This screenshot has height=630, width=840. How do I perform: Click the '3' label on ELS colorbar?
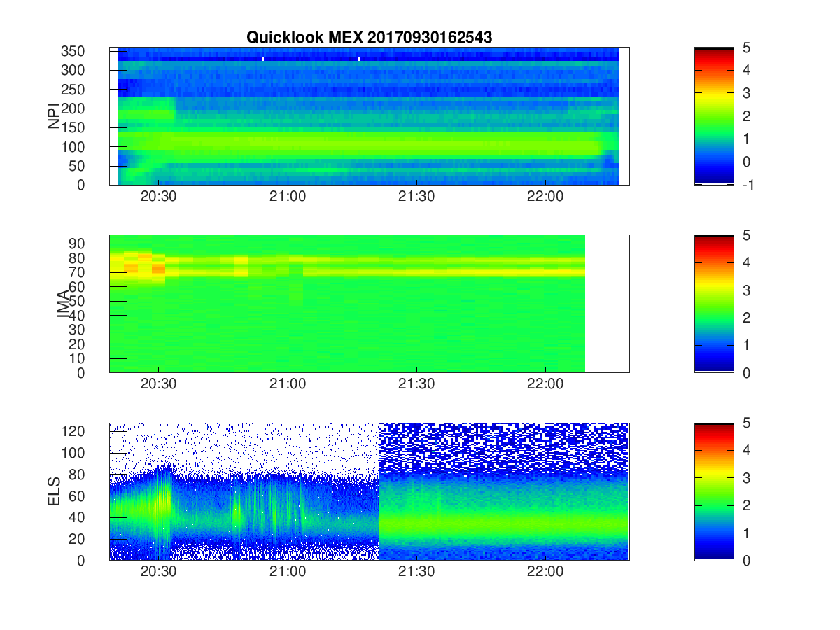(746, 477)
